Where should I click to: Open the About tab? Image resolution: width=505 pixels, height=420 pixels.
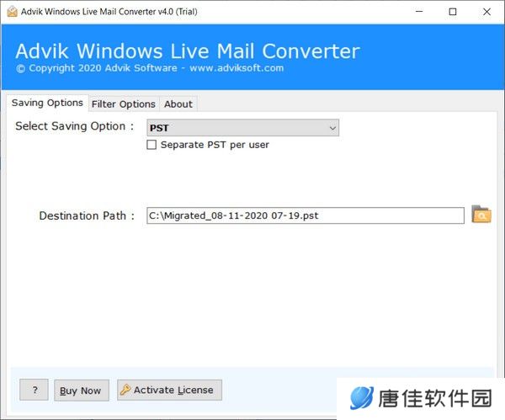[178, 104]
